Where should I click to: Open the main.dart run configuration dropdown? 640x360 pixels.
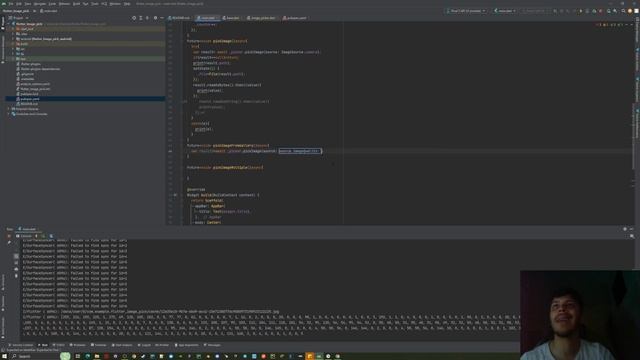505,11
